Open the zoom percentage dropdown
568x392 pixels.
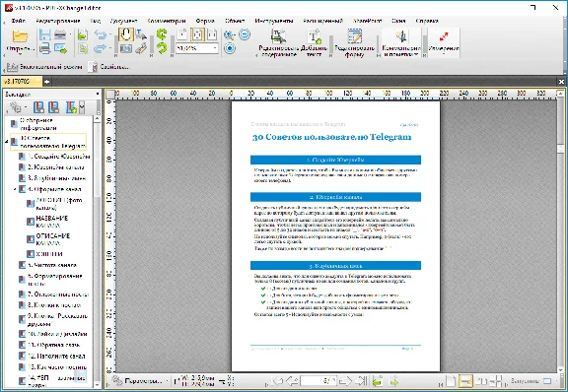click(215, 48)
